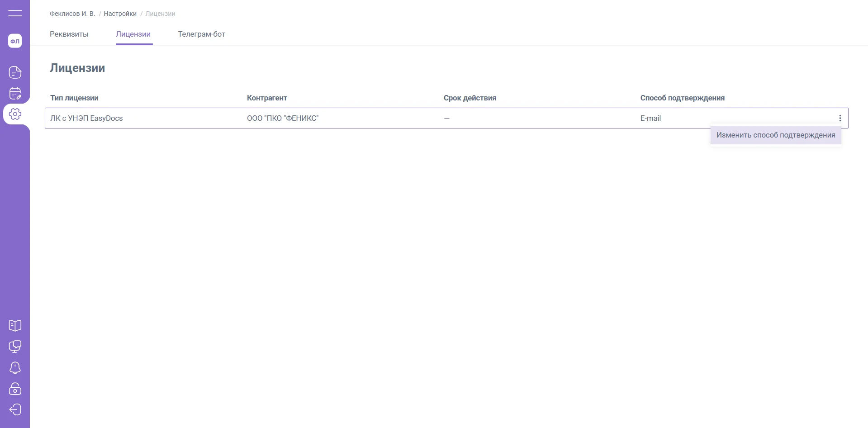The width and height of the screenshot is (868, 428).
Task: Click the logout exit icon
Action: [15, 409]
